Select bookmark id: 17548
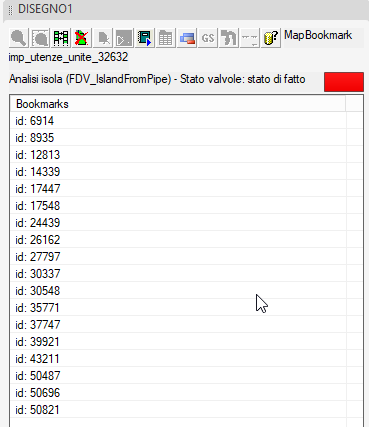 point(178,206)
